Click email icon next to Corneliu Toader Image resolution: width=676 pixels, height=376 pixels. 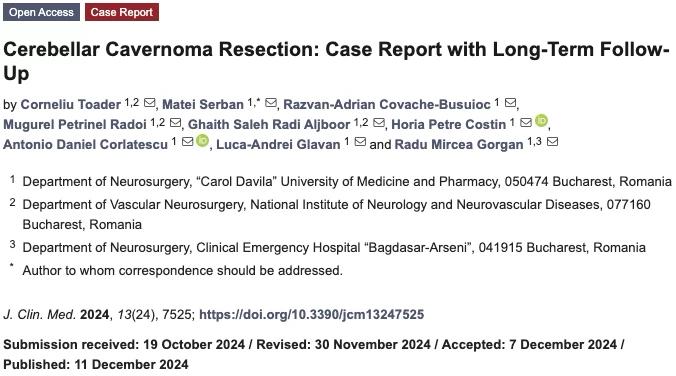point(149,103)
